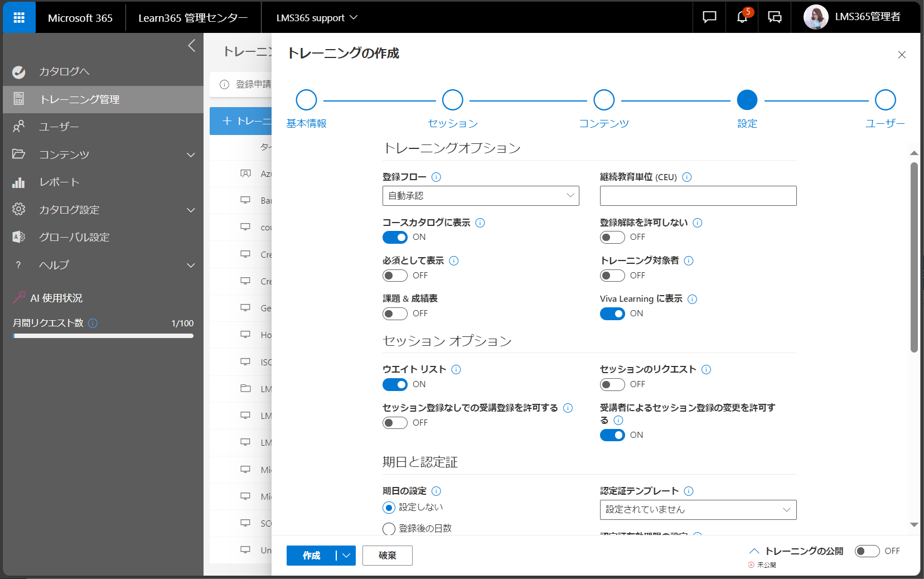Viewport: 924px width, 579px height.
Task: Show info tooltip for コースカタログに表示
Action: pyautogui.click(x=480, y=223)
